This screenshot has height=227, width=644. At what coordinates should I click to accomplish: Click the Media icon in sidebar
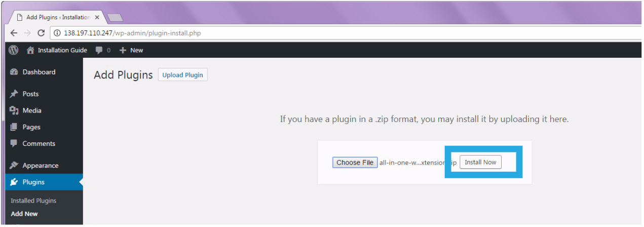(14, 110)
